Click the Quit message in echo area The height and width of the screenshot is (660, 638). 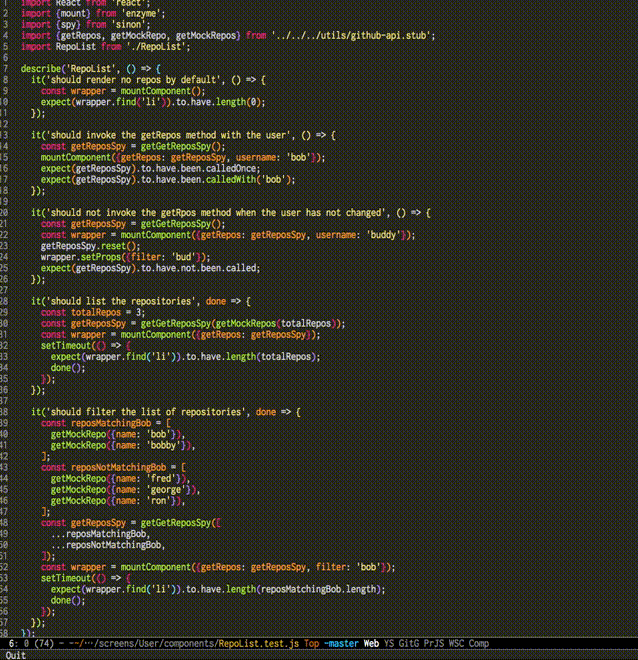tap(15, 655)
